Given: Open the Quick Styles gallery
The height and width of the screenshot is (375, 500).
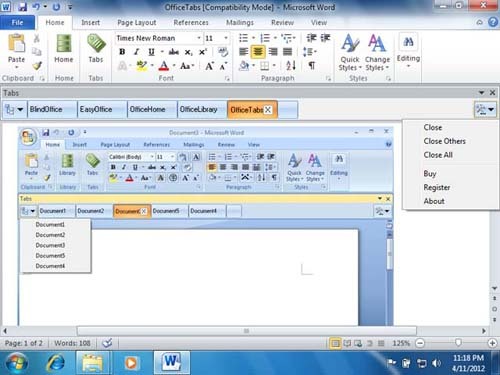Looking at the screenshot, I should [350, 53].
